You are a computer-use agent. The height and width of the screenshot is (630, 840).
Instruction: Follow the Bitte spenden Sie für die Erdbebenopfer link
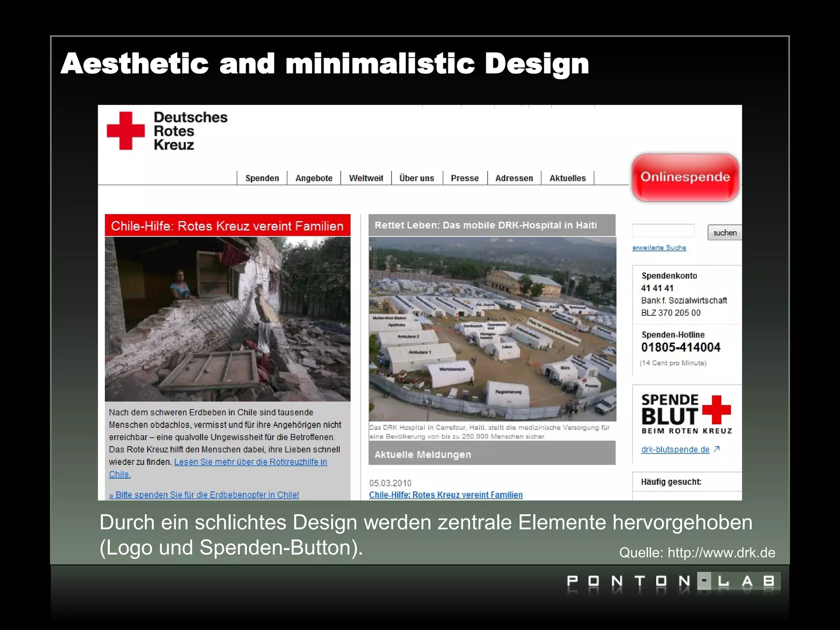204,495
